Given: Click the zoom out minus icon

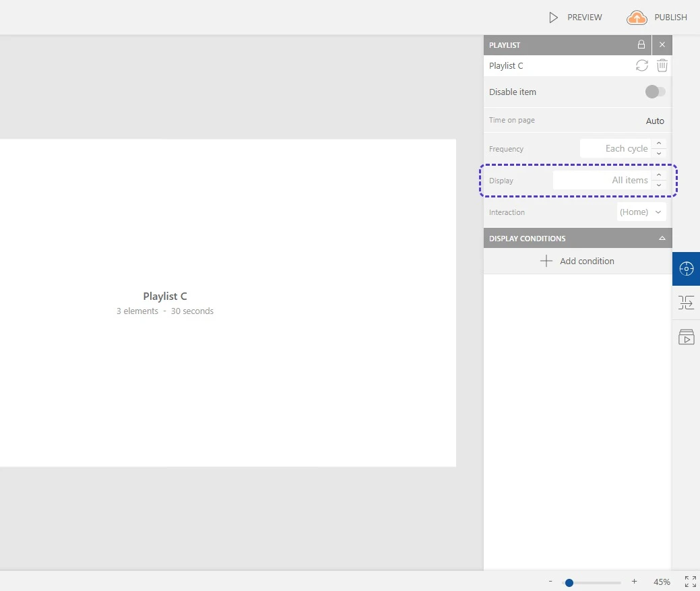Looking at the screenshot, I should 550,582.
